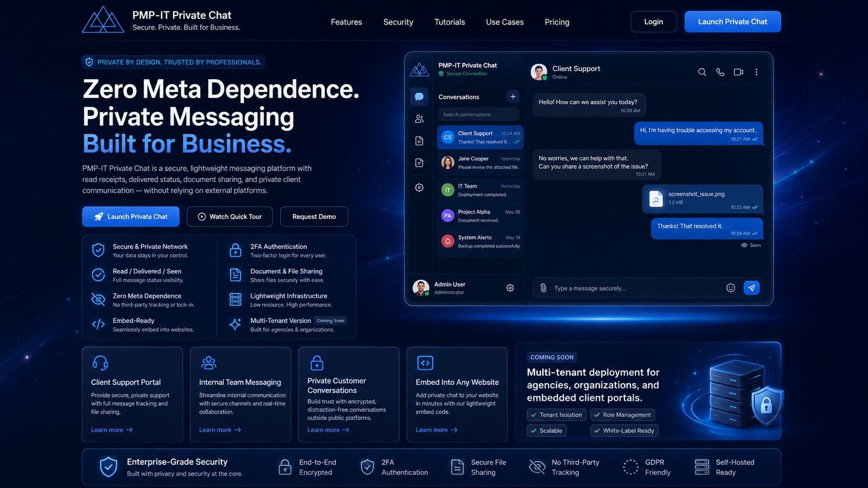Click the Login button
The height and width of the screenshot is (488, 868).
point(654,22)
